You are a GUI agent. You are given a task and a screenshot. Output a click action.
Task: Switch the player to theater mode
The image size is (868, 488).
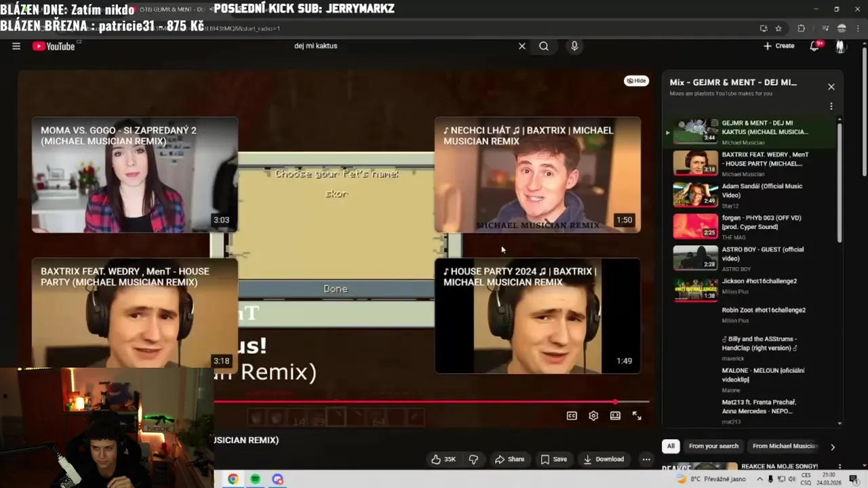click(x=615, y=415)
